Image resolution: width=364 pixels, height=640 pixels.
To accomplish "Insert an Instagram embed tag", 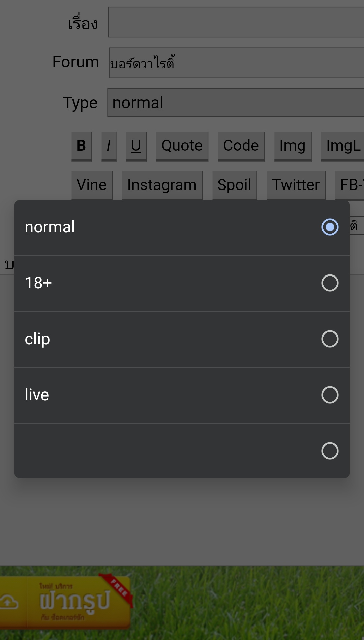I will point(162,185).
